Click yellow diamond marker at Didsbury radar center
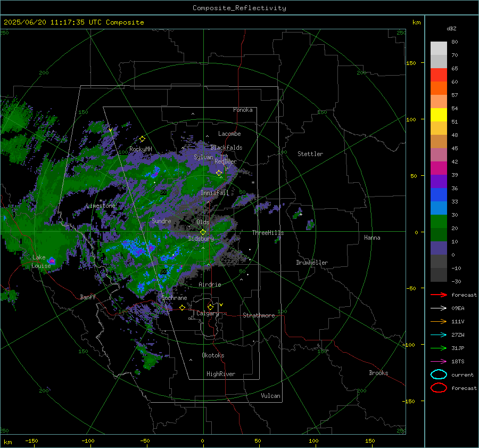Screen dimensions: 479x448 [203, 232]
